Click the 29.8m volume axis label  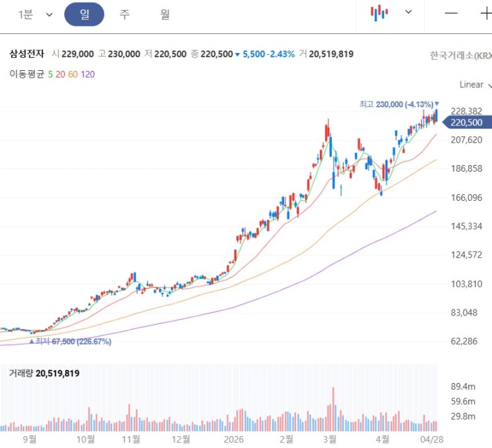pyautogui.click(x=463, y=416)
